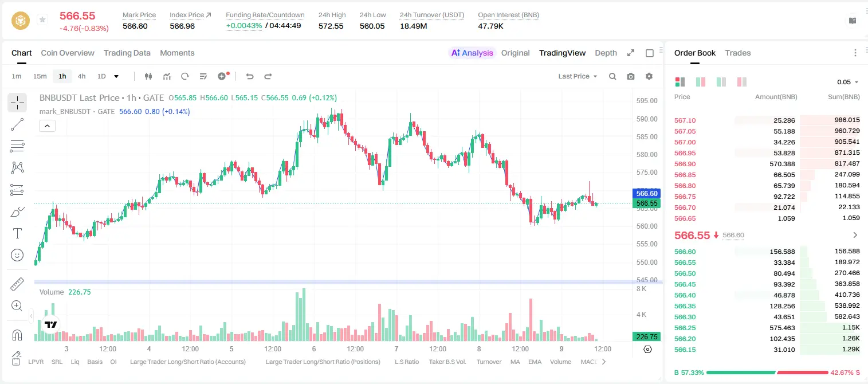Switch chart to Depth view
This screenshot has height=384, width=868.
606,53
